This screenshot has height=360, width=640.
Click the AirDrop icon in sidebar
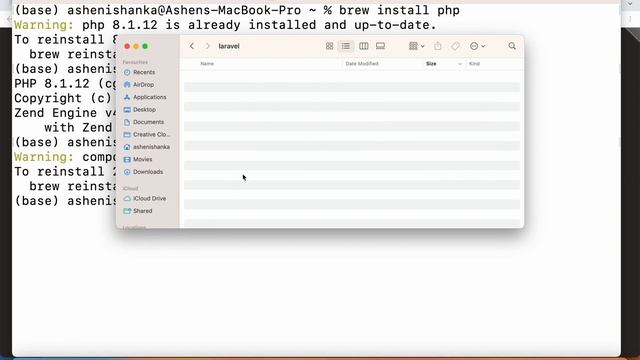(x=127, y=84)
